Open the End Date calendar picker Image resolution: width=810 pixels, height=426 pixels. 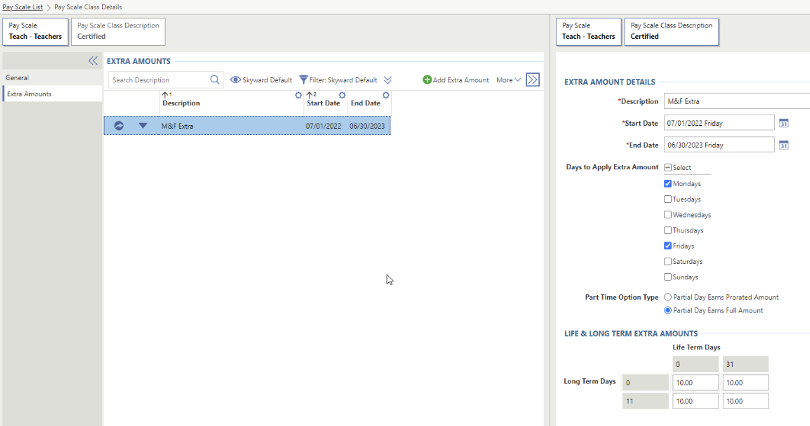[x=783, y=145]
